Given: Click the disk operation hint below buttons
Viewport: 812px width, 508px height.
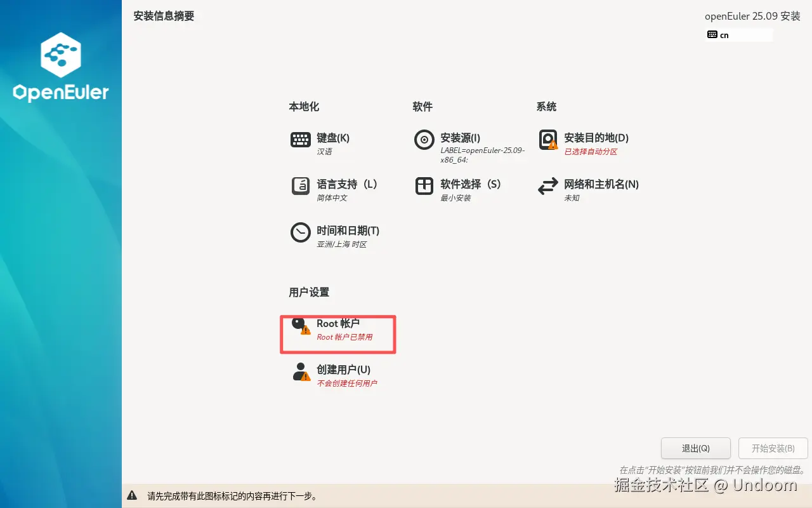Looking at the screenshot, I should [x=712, y=471].
